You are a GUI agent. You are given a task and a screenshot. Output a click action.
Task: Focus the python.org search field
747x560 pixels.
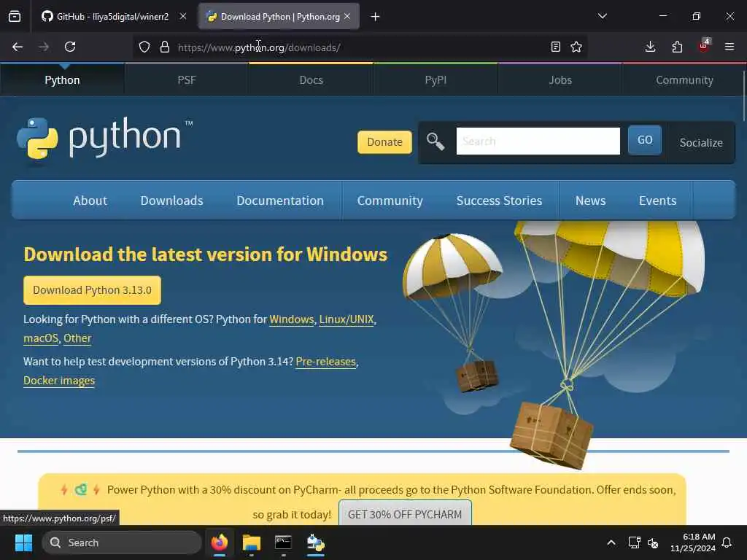pos(538,141)
